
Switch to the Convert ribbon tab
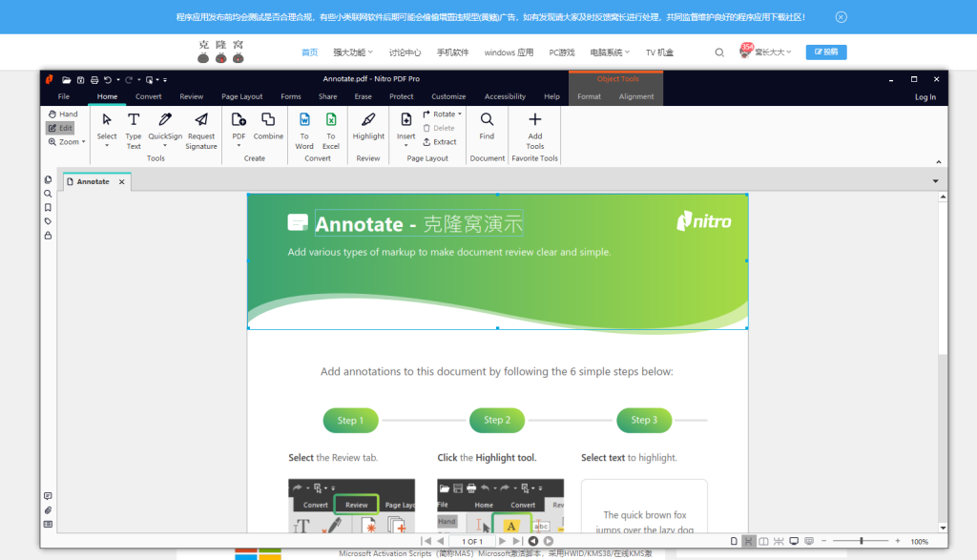[x=148, y=96]
